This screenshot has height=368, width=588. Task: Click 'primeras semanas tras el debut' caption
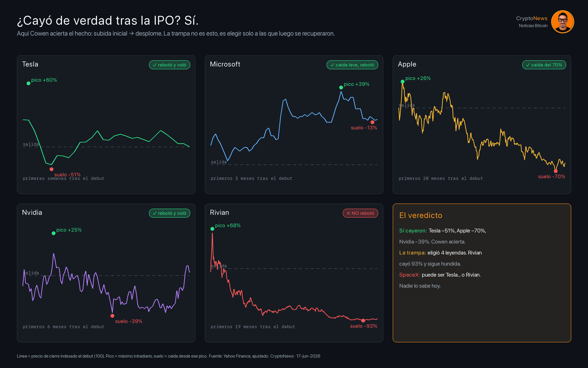64,178
